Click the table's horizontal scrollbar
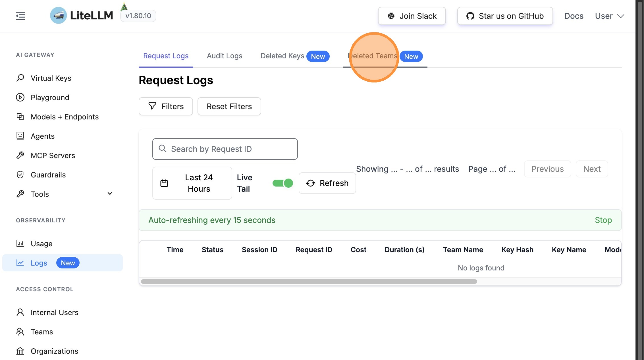 click(309, 282)
